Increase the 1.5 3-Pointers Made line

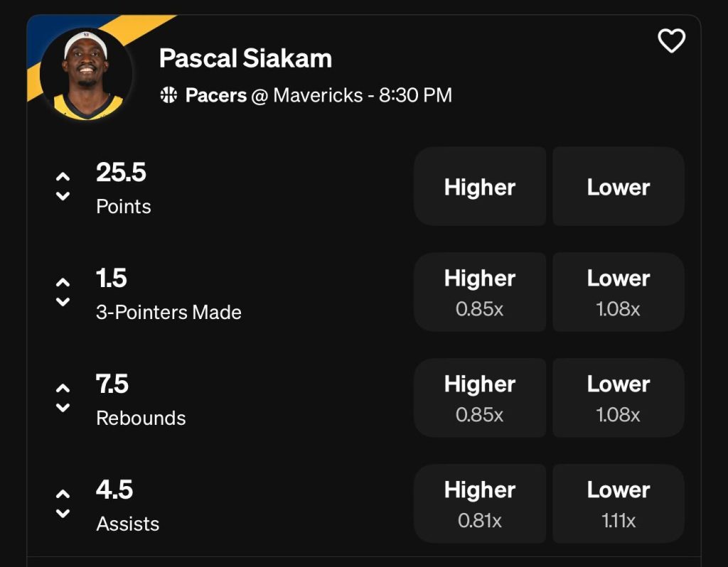pyautogui.click(x=63, y=281)
